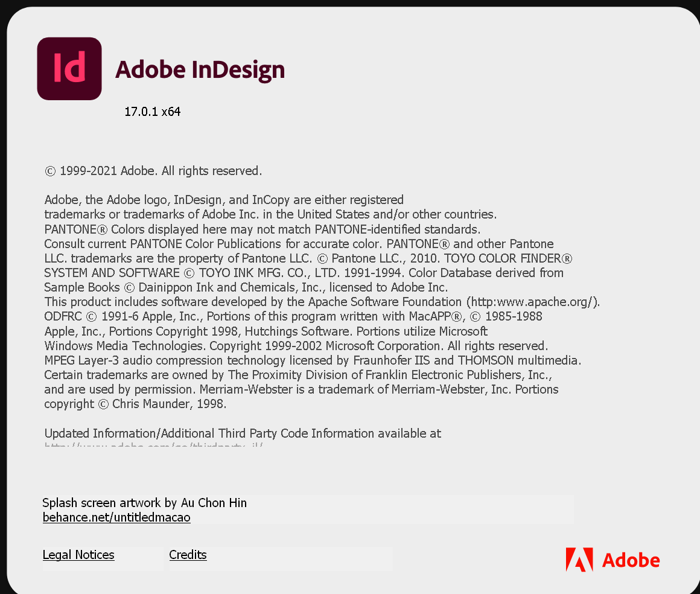Click the partially hidden thirdparty URL

click(153, 446)
